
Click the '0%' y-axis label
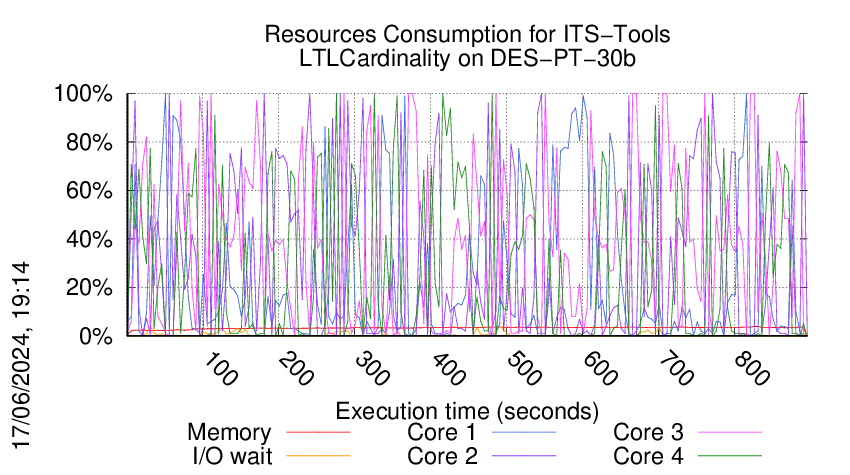95,336
